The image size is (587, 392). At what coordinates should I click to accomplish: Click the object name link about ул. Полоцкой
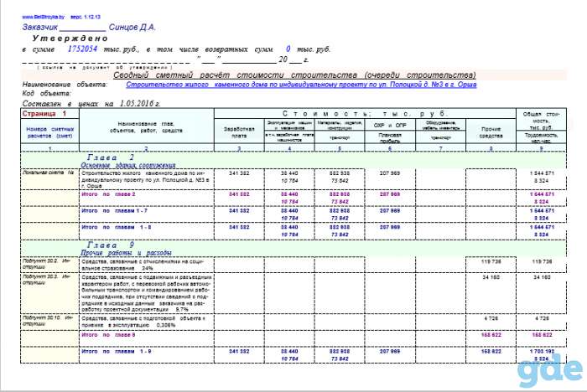coord(301,85)
